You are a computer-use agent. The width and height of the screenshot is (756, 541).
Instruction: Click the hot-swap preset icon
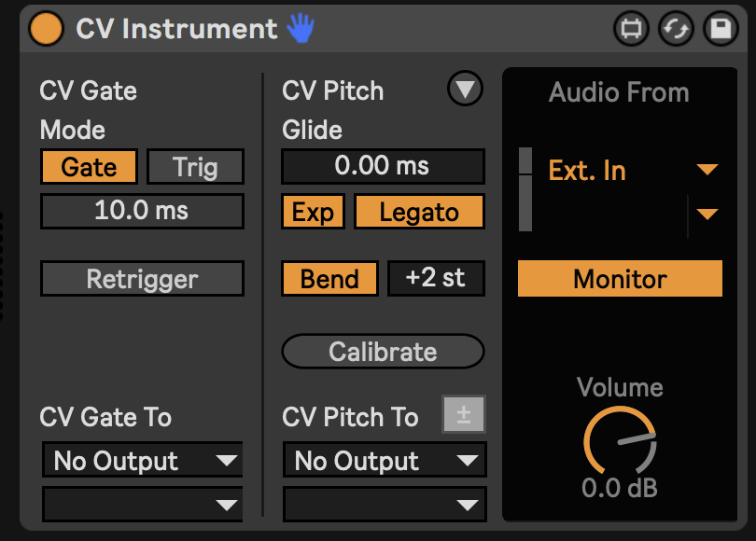(675, 29)
